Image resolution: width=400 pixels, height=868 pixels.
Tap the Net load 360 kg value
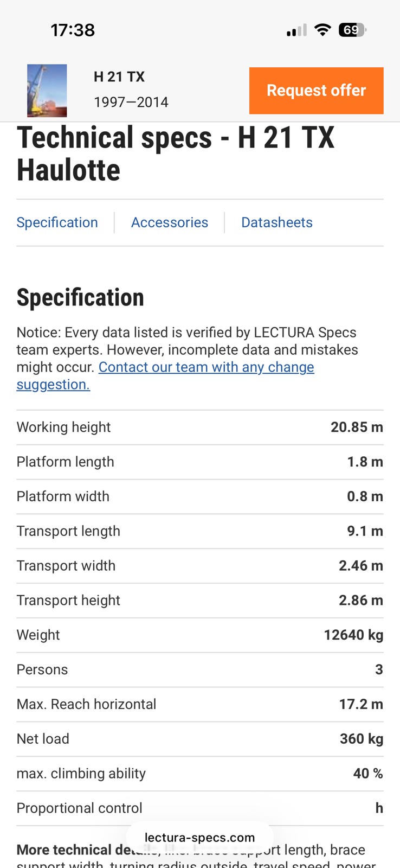click(x=361, y=739)
